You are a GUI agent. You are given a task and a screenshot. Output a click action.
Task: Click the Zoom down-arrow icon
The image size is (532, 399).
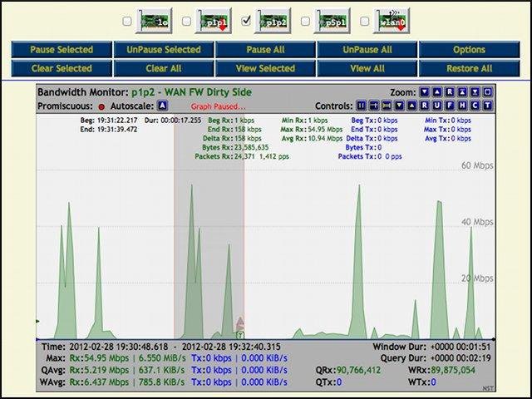point(425,92)
